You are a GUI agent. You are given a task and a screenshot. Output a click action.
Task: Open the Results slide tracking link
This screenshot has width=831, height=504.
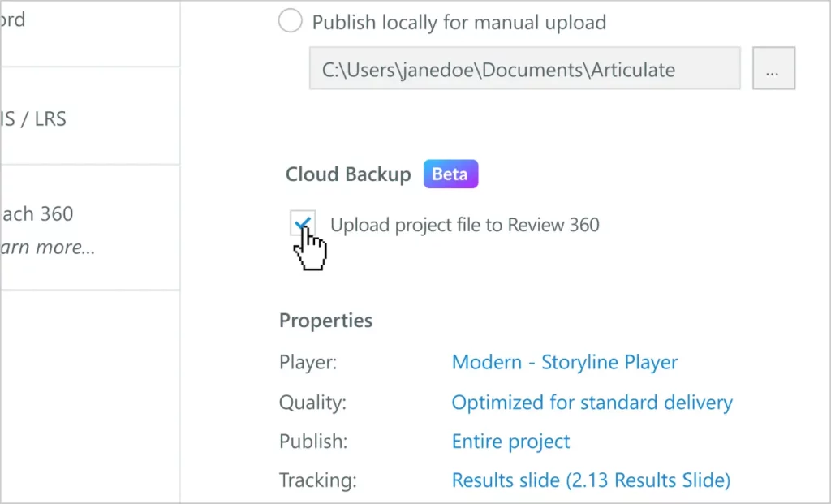(x=591, y=480)
